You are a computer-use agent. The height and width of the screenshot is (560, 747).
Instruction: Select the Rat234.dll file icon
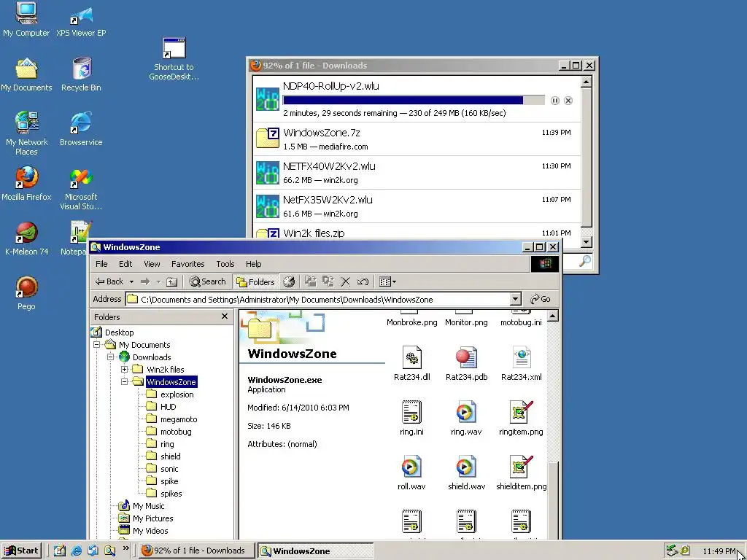pos(412,363)
